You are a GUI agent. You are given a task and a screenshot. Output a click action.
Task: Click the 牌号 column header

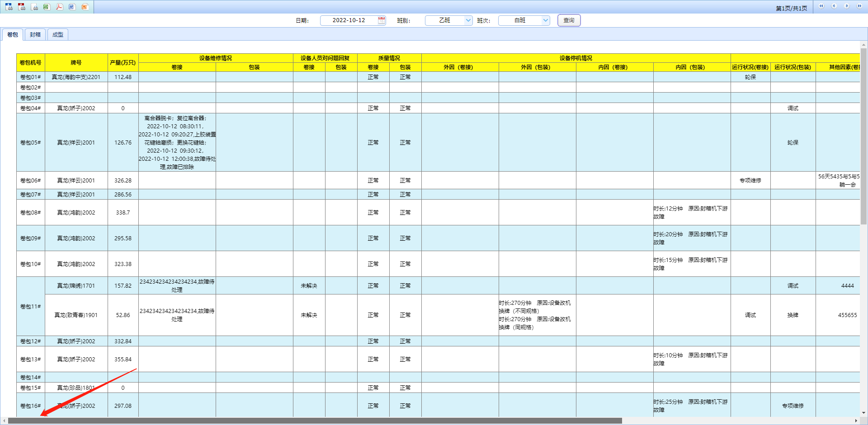pyautogui.click(x=76, y=63)
